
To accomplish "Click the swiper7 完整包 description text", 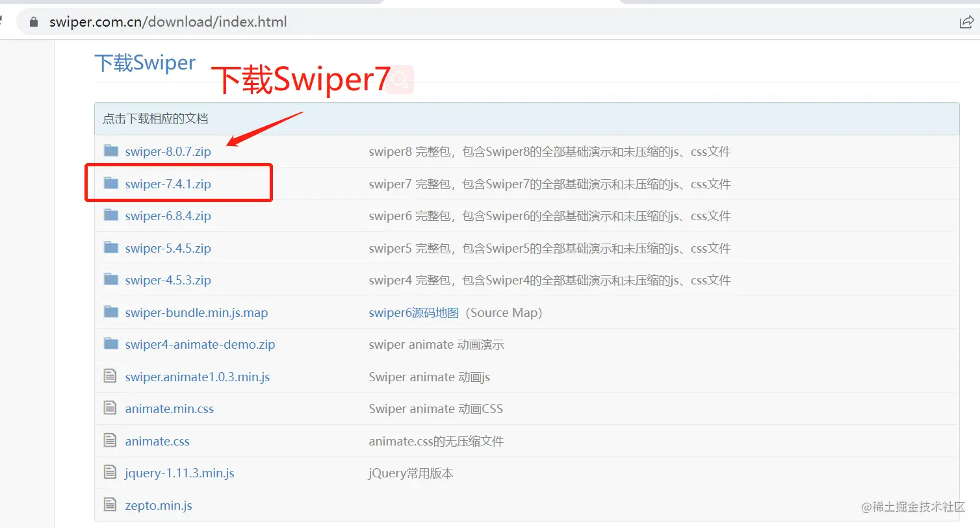I will pyautogui.click(x=550, y=184).
